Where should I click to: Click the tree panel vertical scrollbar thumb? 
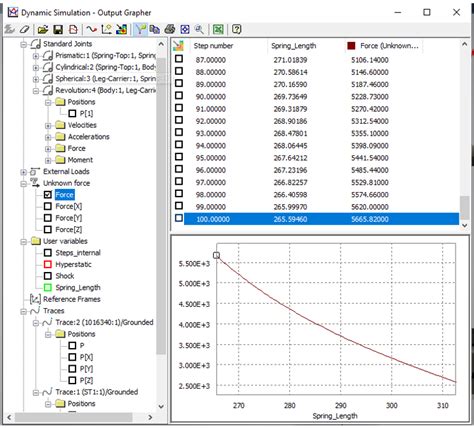161,206
